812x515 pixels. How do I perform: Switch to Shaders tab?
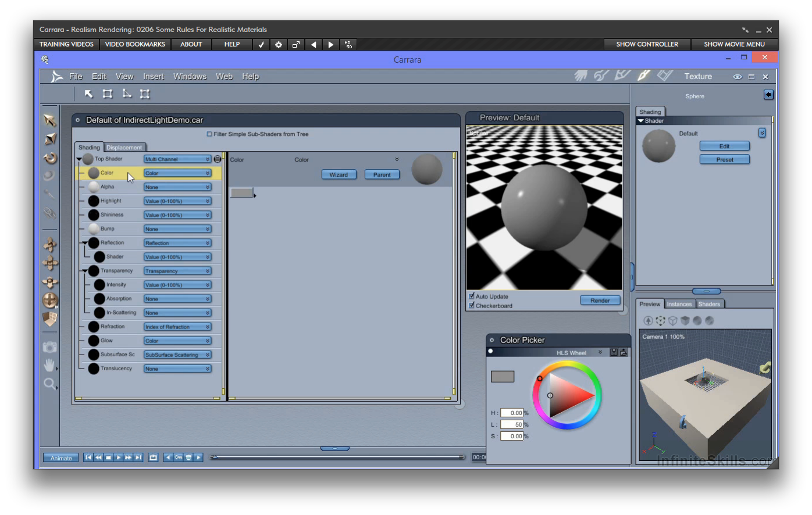(x=709, y=304)
